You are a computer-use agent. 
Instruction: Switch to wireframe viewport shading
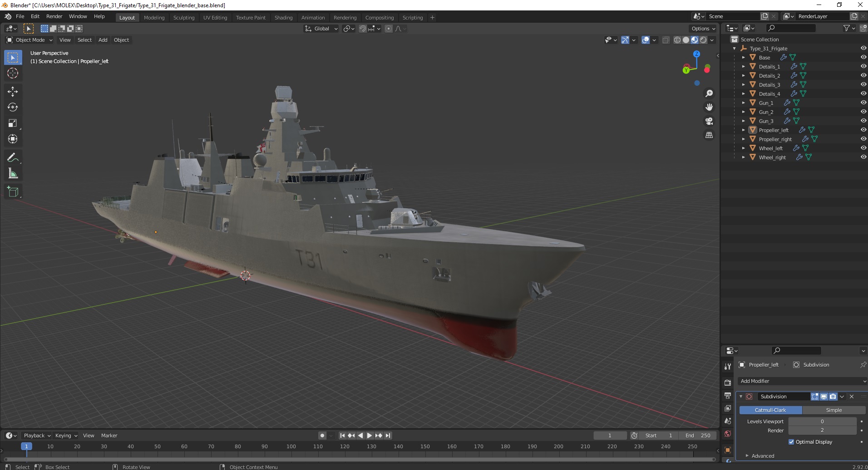[x=677, y=40]
